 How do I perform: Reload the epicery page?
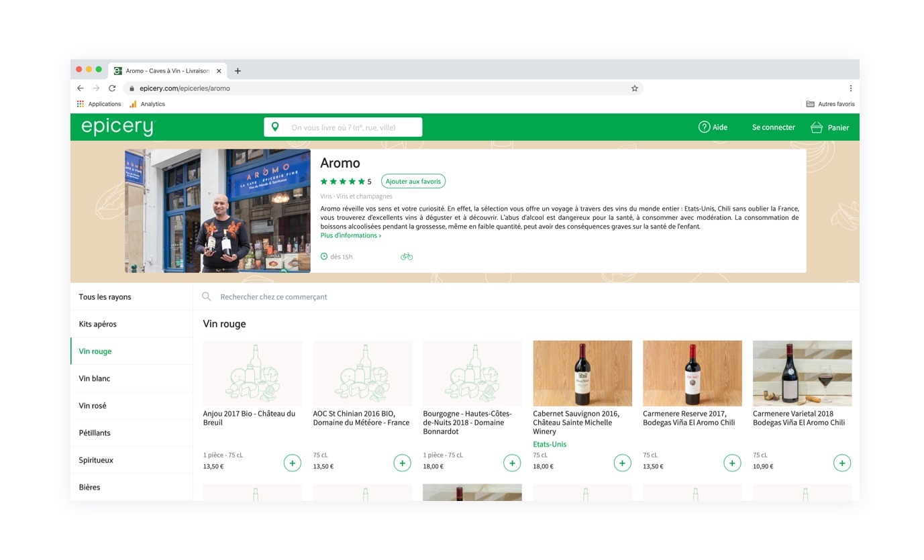[x=112, y=88]
